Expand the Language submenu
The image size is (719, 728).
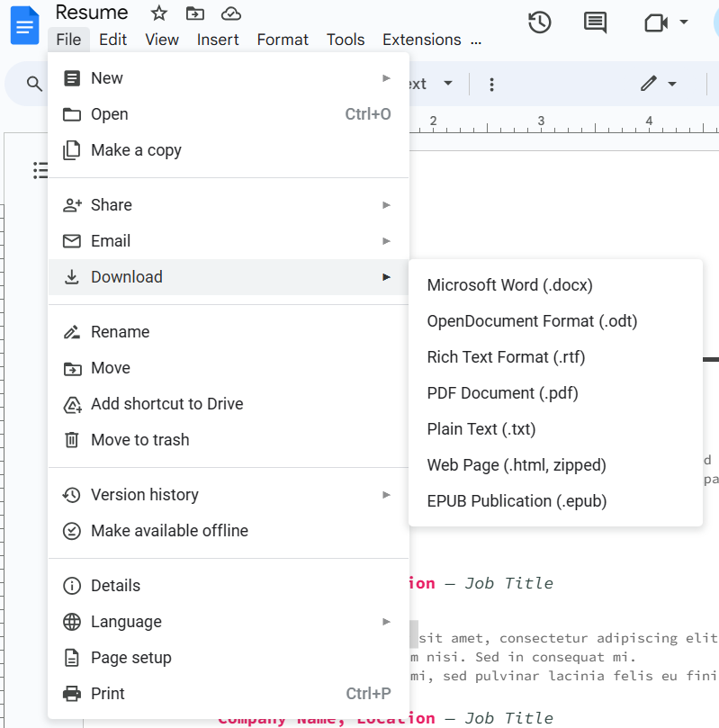(387, 622)
